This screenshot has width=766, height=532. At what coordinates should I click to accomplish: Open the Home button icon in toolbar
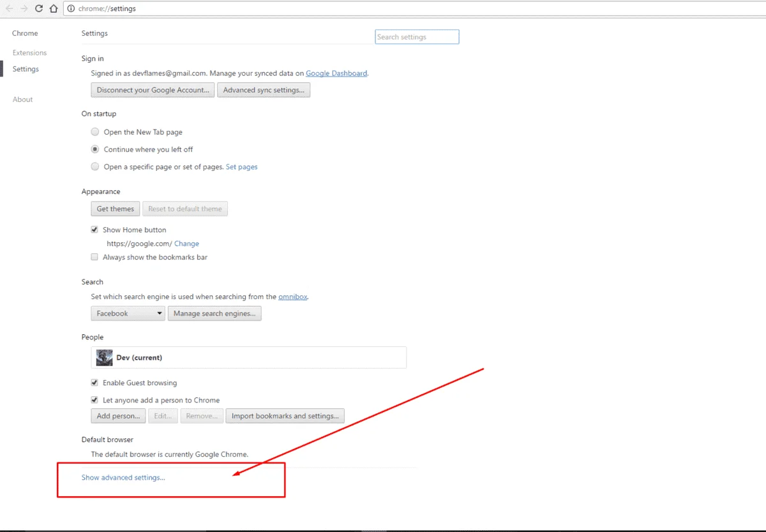click(x=54, y=8)
